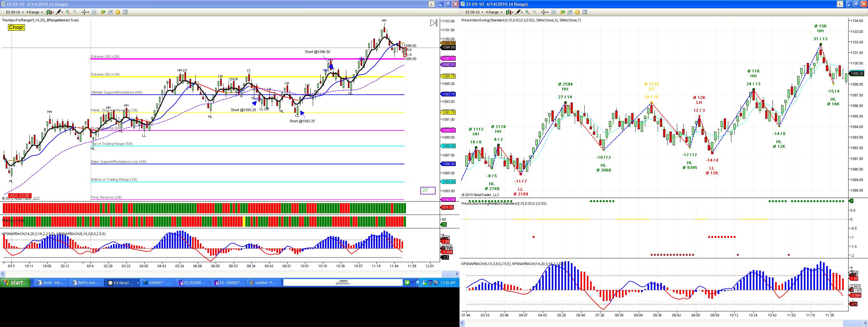Viewport: 868px width, 327px height.
Task: Click the gold coin strategies icon in left chart
Action: [x=118, y=12]
